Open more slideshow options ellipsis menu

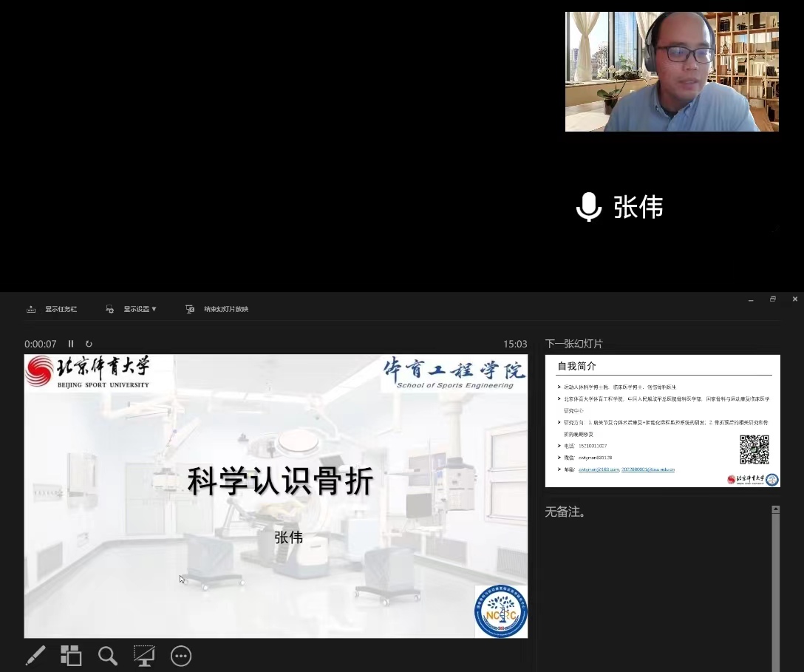[181, 656]
